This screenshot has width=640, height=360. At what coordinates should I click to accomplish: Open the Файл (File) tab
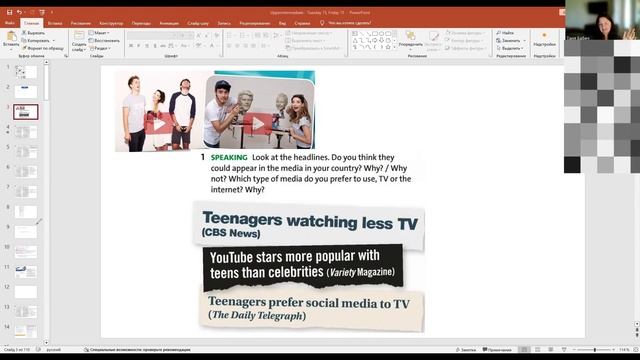coord(10,23)
